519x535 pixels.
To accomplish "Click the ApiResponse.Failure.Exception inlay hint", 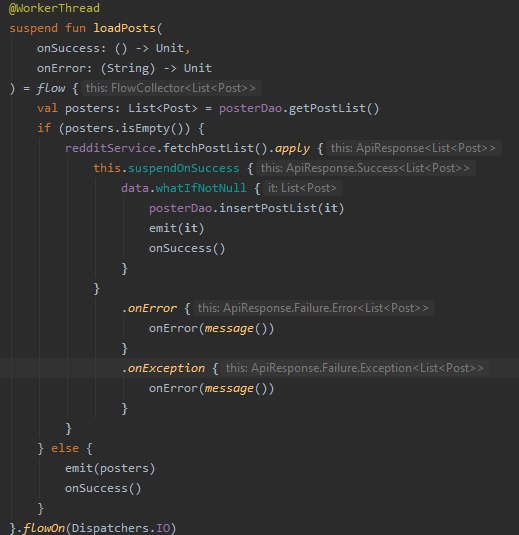I will tap(355, 368).
